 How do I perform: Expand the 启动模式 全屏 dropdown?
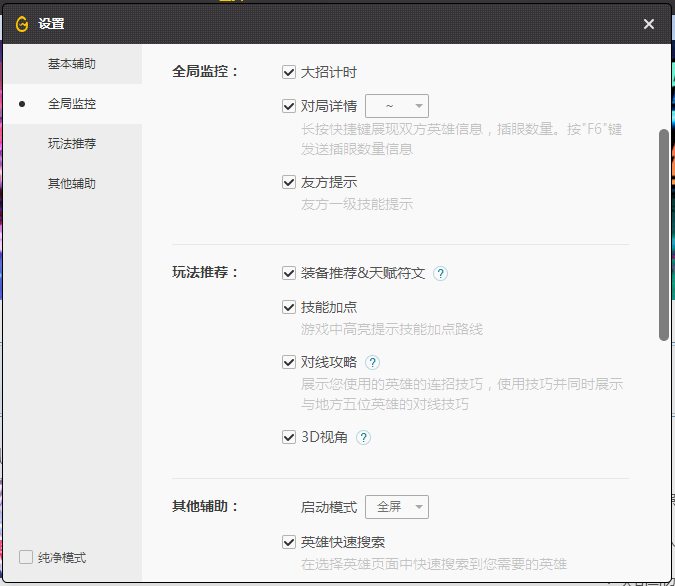(x=397, y=507)
